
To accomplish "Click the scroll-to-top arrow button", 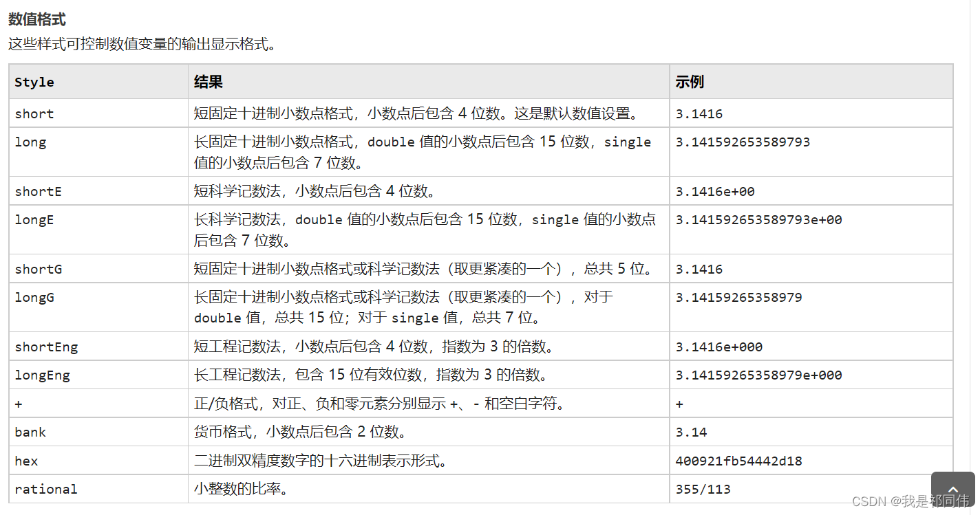I will click(x=953, y=487).
